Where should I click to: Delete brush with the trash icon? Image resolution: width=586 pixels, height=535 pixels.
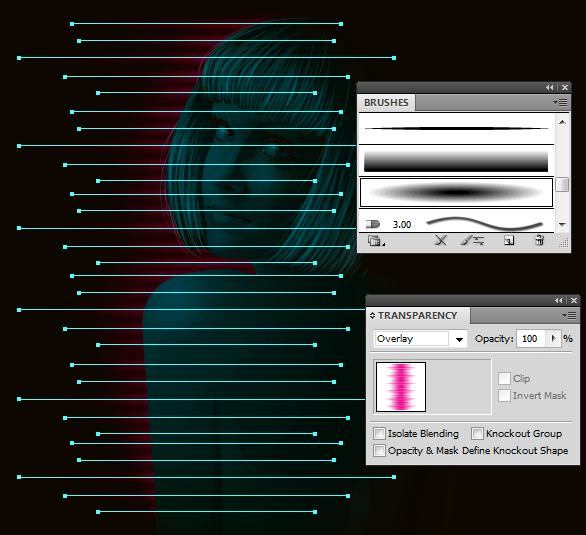click(x=539, y=241)
